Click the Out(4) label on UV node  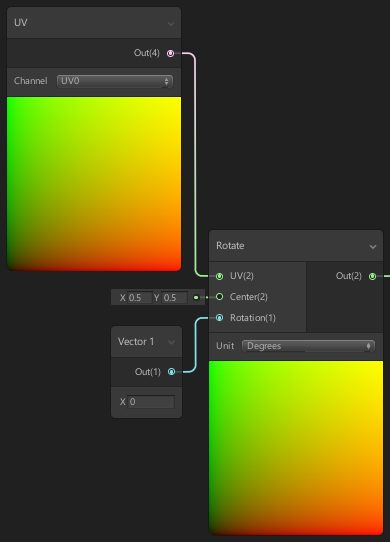tap(147, 53)
